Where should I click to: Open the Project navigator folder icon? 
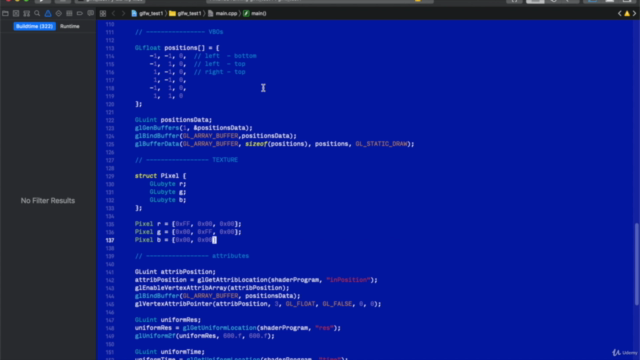(5, 13)
